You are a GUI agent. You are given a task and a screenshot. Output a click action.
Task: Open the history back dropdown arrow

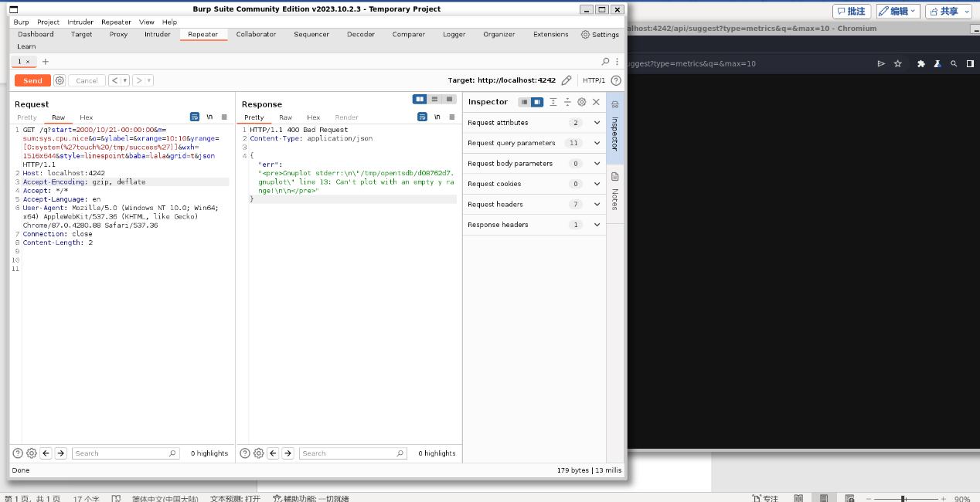[x=124, y=80]
